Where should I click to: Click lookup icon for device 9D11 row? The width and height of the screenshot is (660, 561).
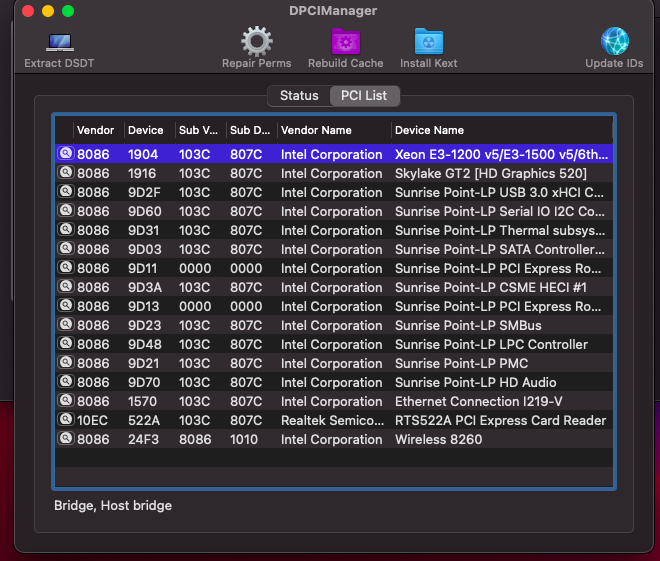point(66,267)
